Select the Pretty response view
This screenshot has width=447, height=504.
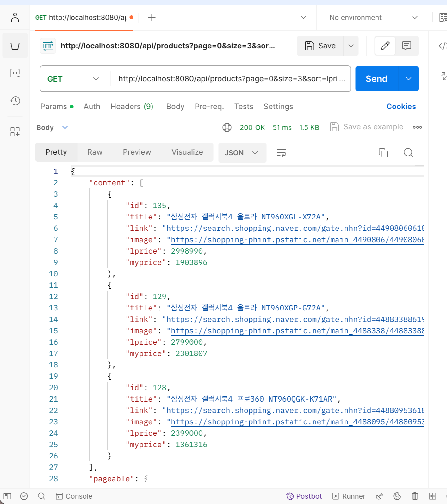[x=56, y=152]
